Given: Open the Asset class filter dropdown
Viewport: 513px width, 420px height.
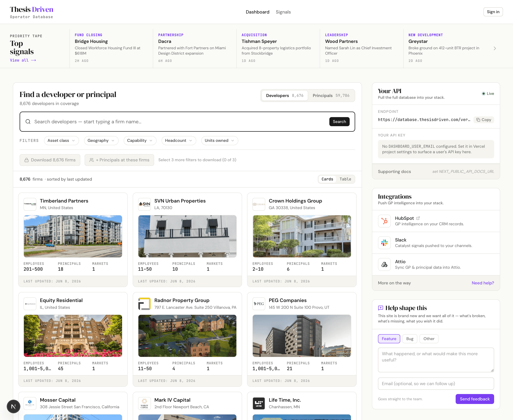Looking at the screenshot, I should click(x=61, y=141).
